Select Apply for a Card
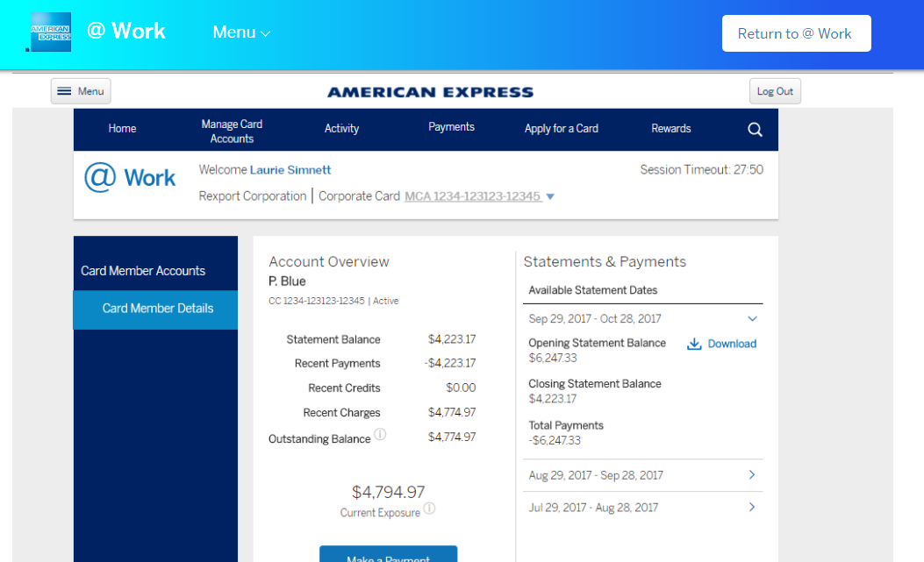The width and height of the screenshot is (924, 562). tap(562, 128)
